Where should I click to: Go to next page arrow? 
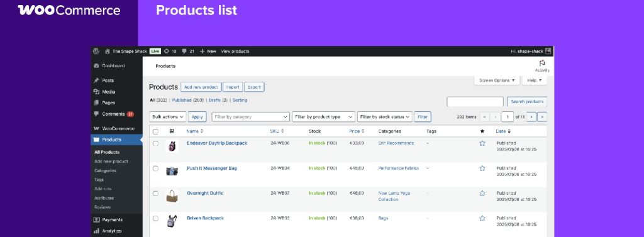(531, 117)
